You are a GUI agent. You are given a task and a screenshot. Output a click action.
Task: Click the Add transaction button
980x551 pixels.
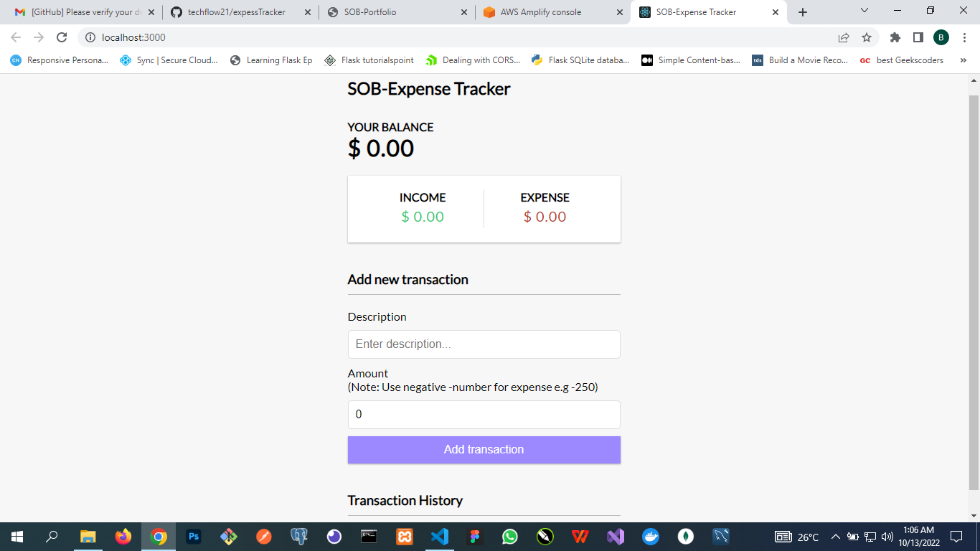[x=484, y=450]
